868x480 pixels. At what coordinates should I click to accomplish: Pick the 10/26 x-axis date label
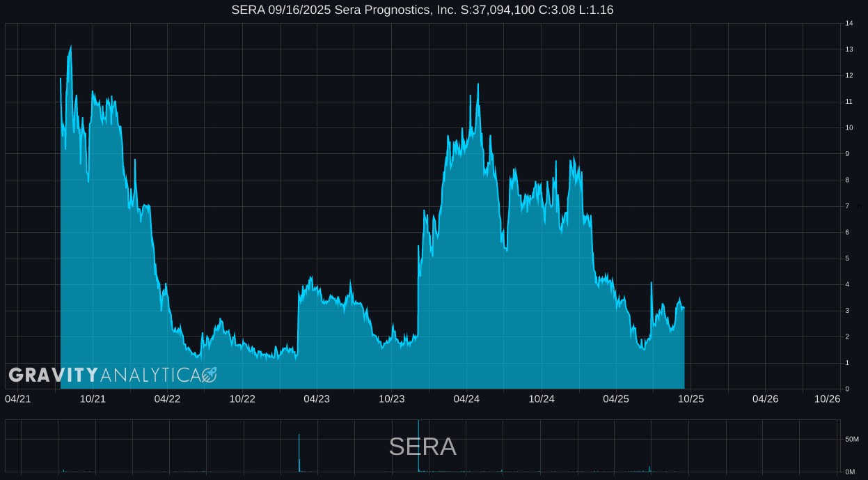pyautogui.click(x=828, y=399)
